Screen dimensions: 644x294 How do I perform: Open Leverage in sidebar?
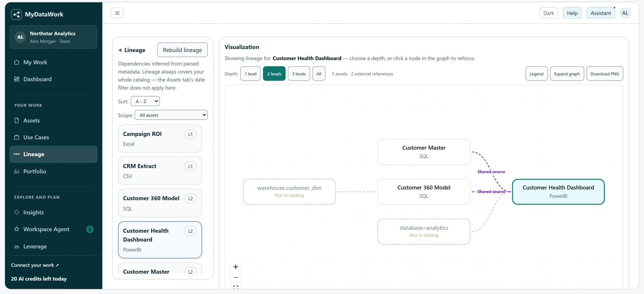(53, 247)
